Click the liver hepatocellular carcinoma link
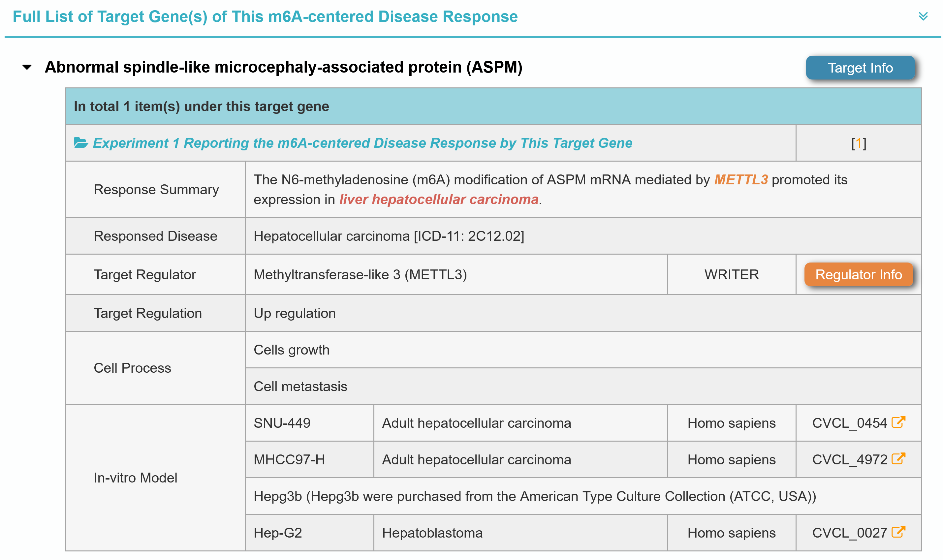The height and width of the screenshot is (560, 943). [x=438, y=200]
